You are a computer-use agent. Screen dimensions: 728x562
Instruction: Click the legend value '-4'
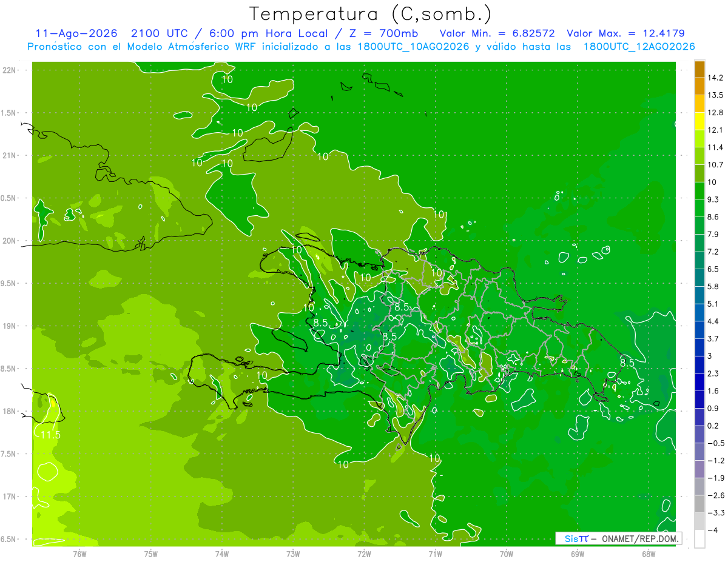tap(713, 530)
